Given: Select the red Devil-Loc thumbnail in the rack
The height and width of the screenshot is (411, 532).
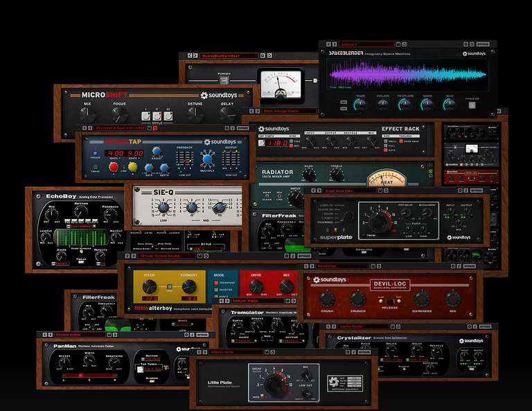Looking at the screenshot, I should point(472,177).
